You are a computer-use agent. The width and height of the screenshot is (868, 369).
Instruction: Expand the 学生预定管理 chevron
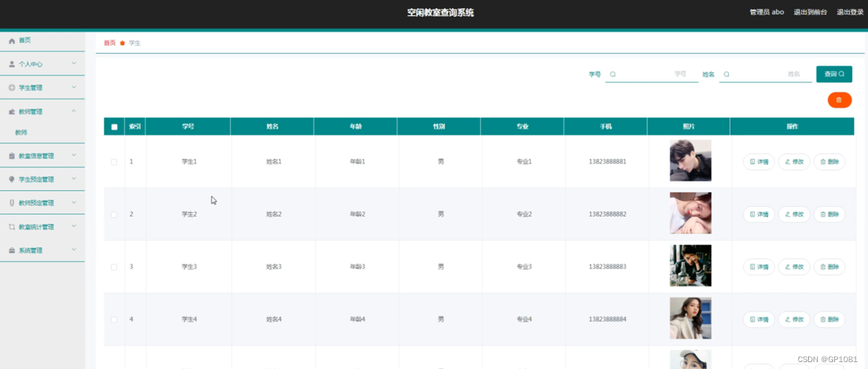[x=74, y=179]
